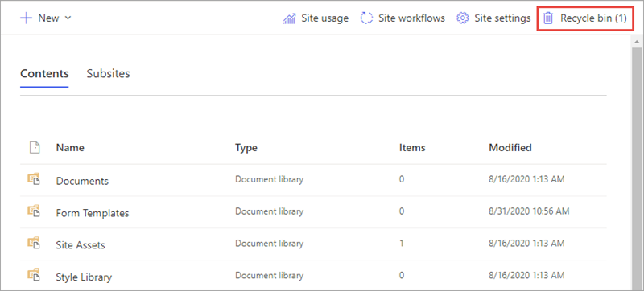Click Document library type in Documents row

(x=270, y=179)
